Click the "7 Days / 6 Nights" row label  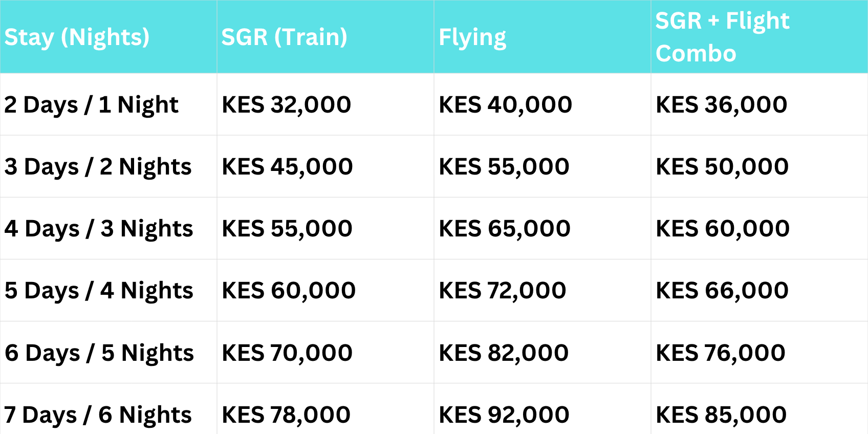98,415
